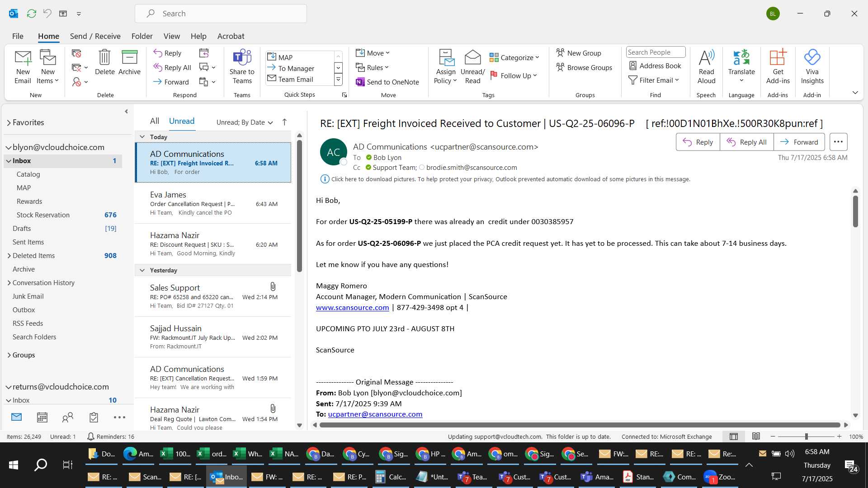The width and height of the screenshot is (868, 488).
Task: Open more actions ellipsis in reading pane
Action: pyautogui.click(x=838, y=142)
